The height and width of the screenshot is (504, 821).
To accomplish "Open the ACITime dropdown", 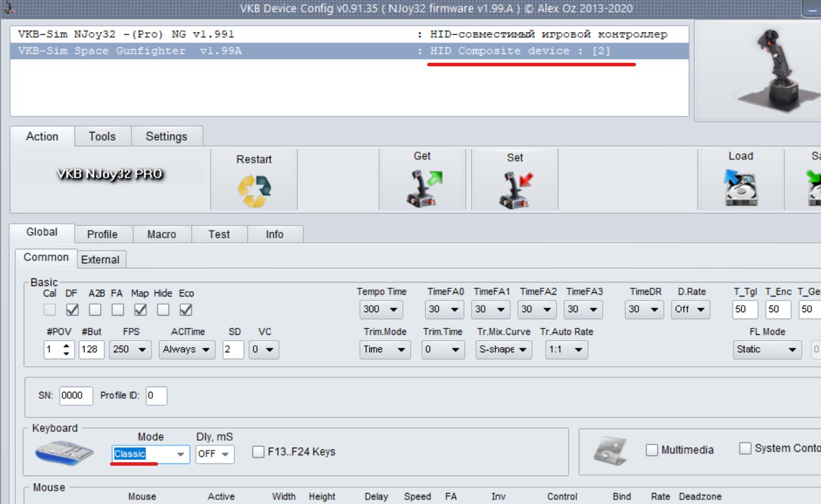I will (187, 349).
